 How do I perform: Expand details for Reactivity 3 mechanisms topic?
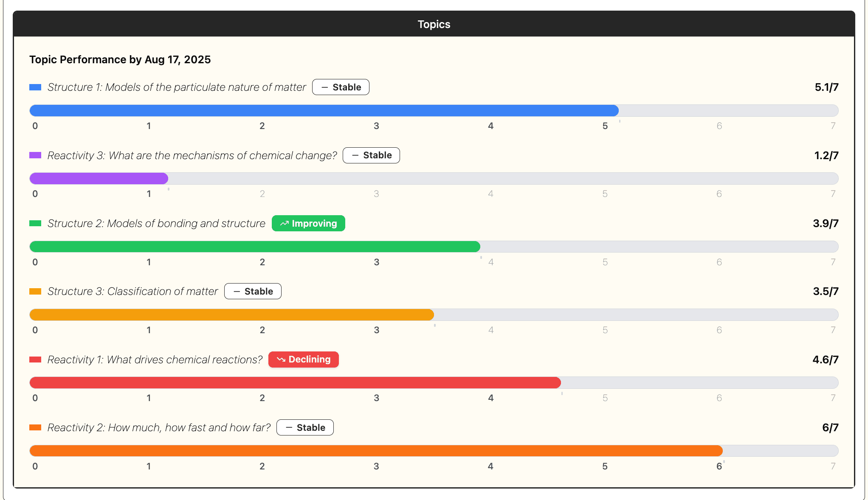[x=192, y=155]
